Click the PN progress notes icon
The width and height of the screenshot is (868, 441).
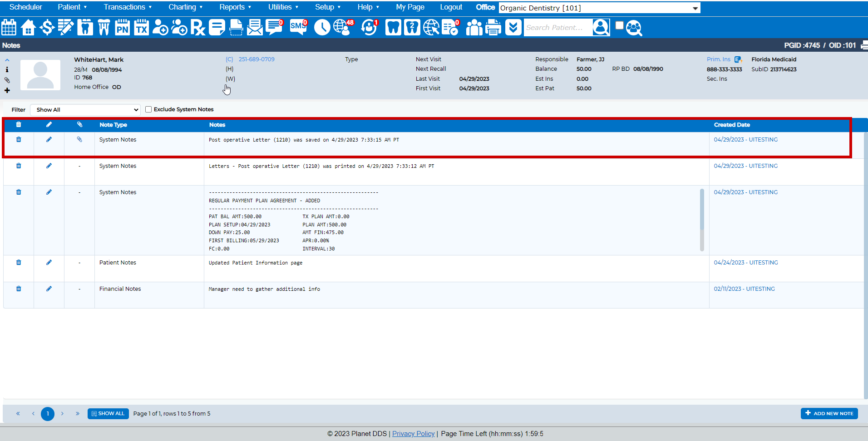click(x=122, y=28)
